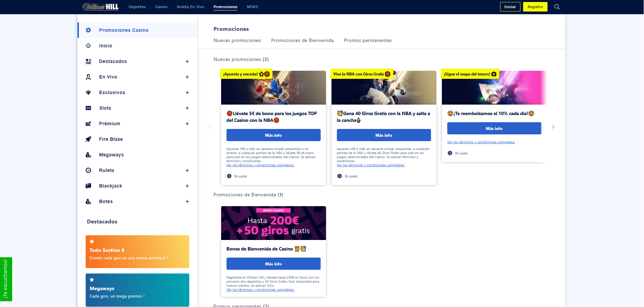Viewport: 644px width, 307px height.
Task: Click ¡Sigue el mapa del tesoro! banner
Action: (494, 88)
